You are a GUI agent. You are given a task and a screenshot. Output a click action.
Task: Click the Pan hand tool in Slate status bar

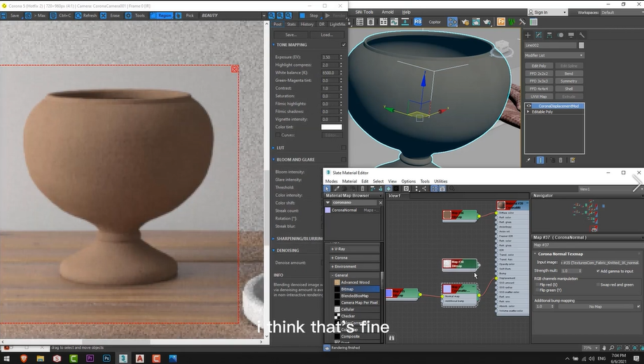[x=603, y=348]
